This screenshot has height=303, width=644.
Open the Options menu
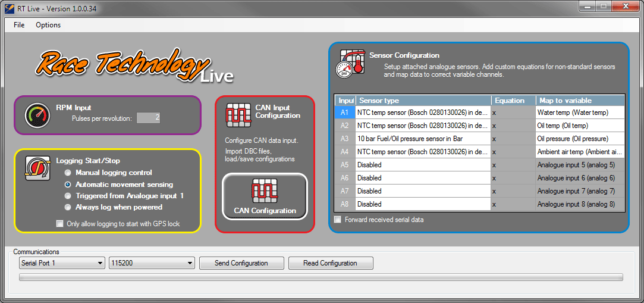pos(48,25)
